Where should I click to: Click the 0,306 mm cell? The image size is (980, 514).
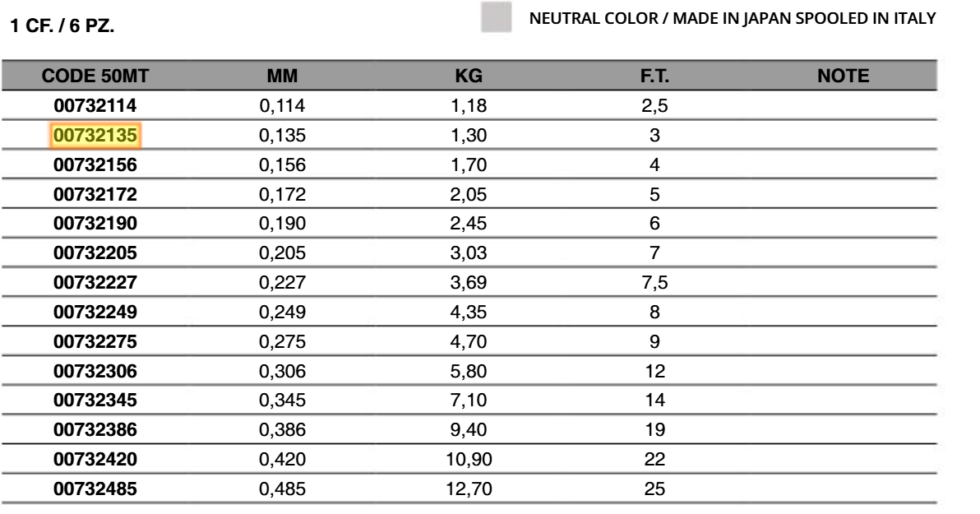[282, 371]
